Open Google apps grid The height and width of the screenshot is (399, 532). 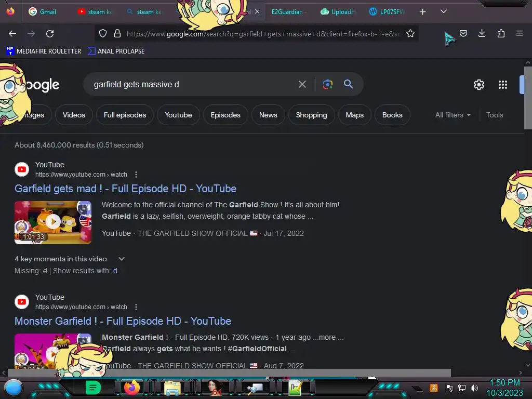pos(503,85)
